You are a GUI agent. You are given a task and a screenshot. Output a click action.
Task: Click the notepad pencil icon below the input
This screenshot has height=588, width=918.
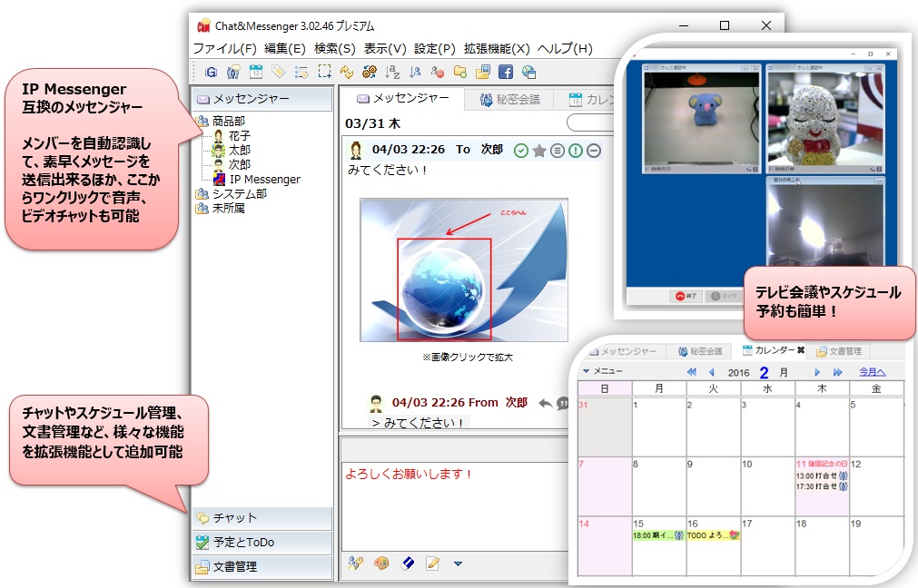coord(433,563)
